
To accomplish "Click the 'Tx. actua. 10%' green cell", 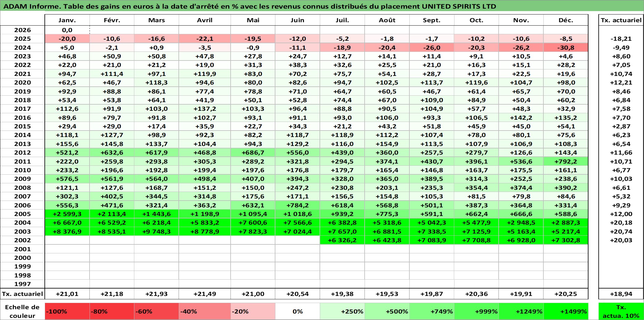I will click(621, 311).
